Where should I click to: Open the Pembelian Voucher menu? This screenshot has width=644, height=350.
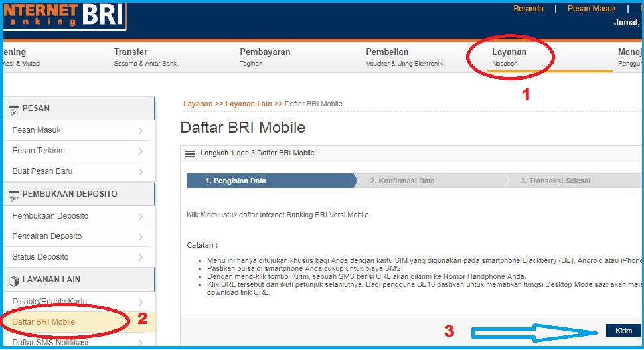point(404,58)
